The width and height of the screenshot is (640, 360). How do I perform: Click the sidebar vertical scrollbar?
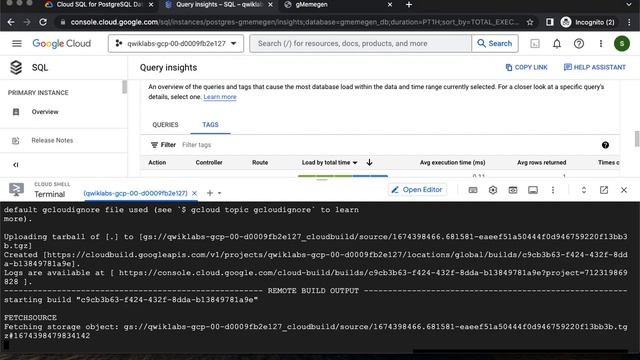coord(124,87)
